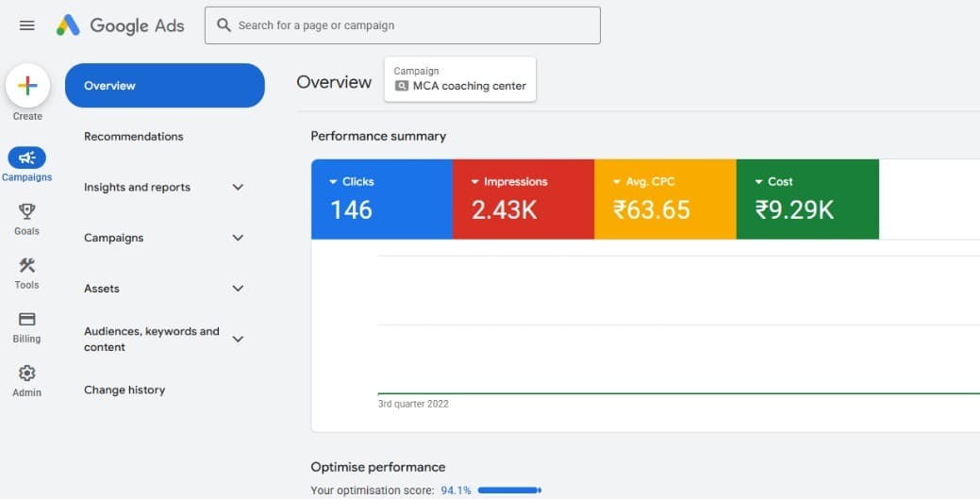Go to Recommendations page
This screenshot has width=980, height=499.
click(134, 137)
